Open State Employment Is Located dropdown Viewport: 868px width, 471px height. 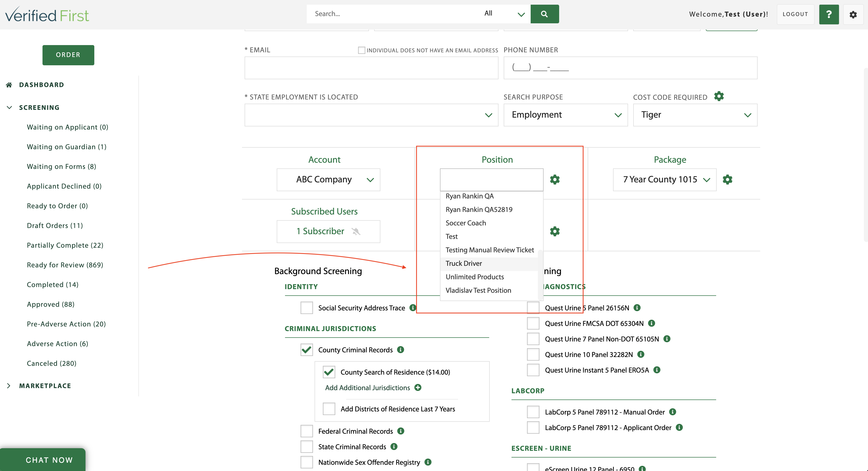click(x=371, y=115)
